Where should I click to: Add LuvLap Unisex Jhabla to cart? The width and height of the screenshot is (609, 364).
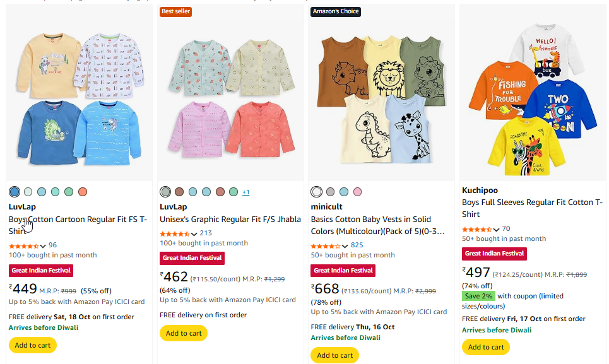click(x=184, y=333)
